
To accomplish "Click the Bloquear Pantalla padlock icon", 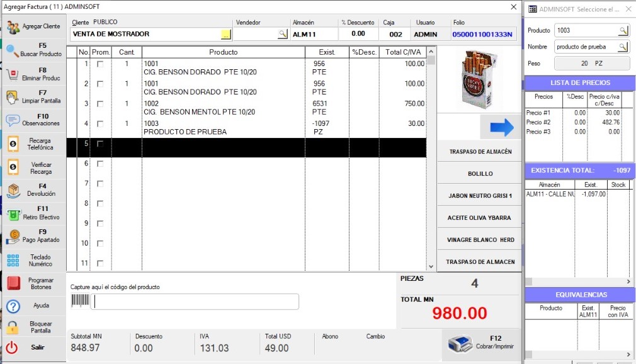I will click(13, 327).
